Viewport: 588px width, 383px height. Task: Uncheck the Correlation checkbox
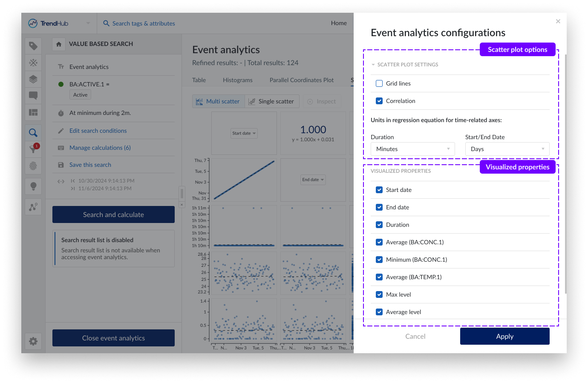379,101
